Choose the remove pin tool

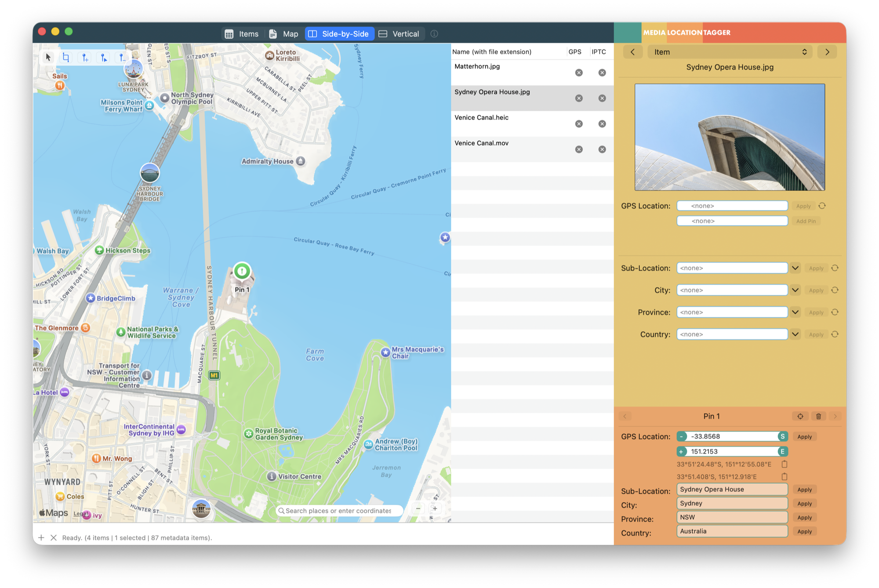pyautogui.click(x=122, y=57)
